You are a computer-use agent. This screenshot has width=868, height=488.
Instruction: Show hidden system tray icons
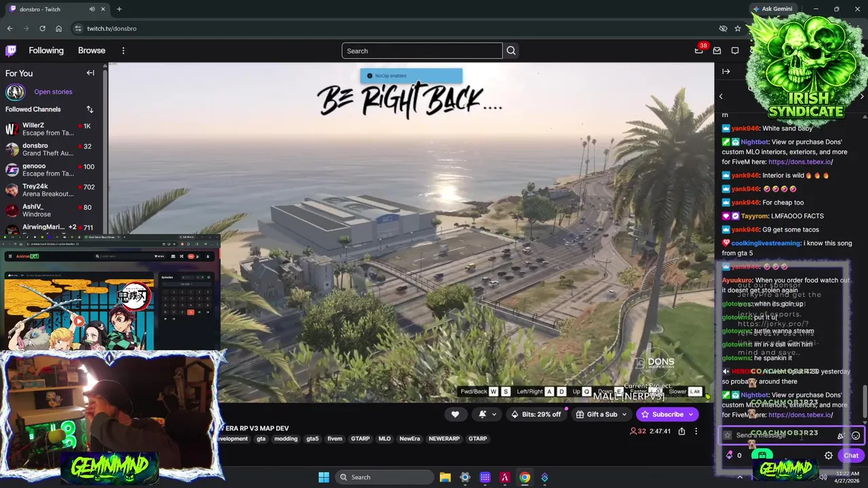click(x=740, y=477)
